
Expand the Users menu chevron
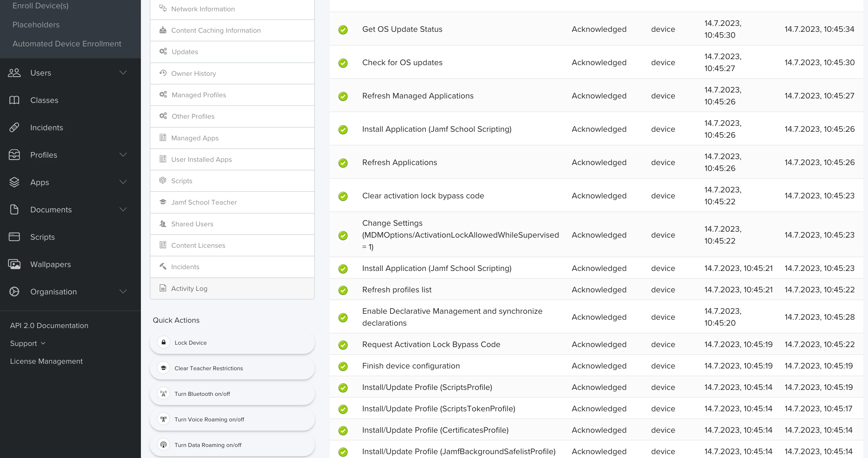[x=123, y=73]
